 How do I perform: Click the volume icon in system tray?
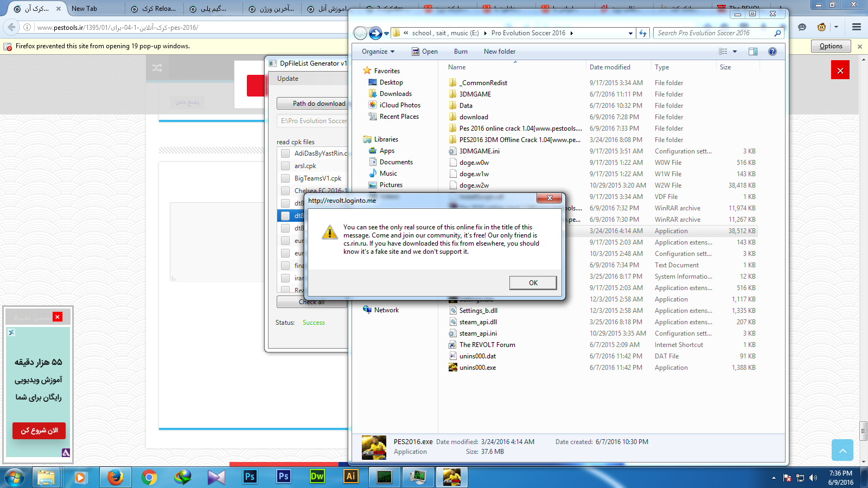(x=813, y=478)
